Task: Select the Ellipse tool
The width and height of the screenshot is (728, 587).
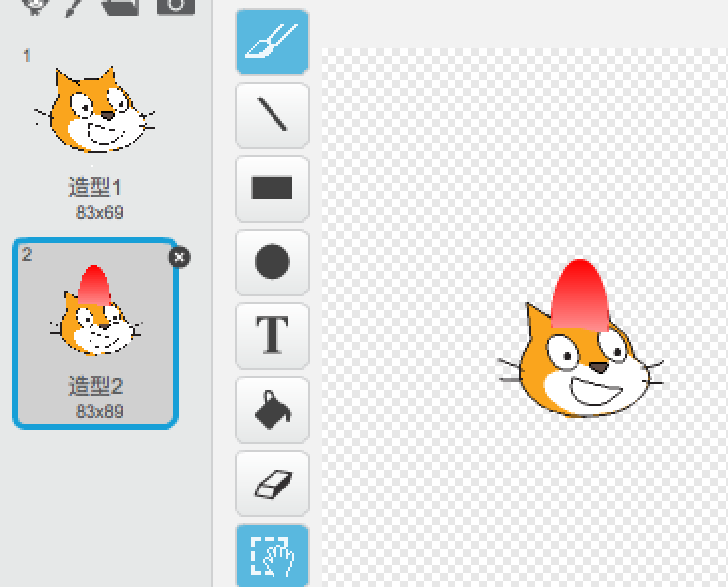Action: (273, 262)
